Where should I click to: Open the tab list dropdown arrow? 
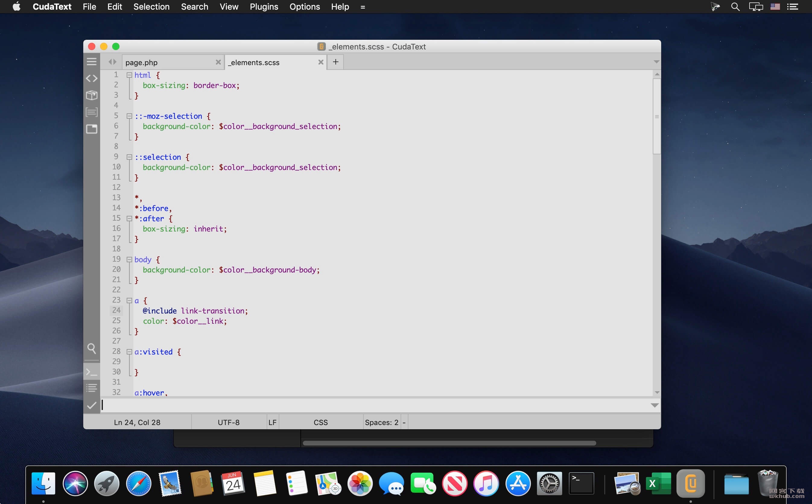(656, 62)
